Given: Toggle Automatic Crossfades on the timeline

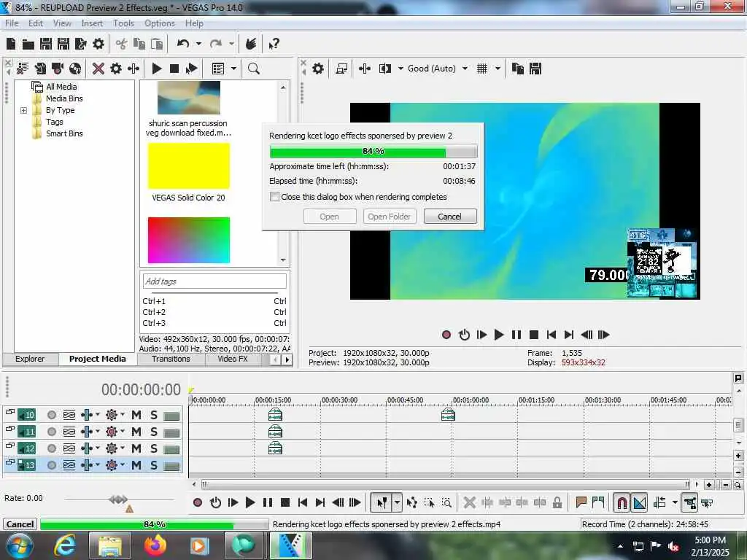Looking at the screenshot, I should (639, 502).
